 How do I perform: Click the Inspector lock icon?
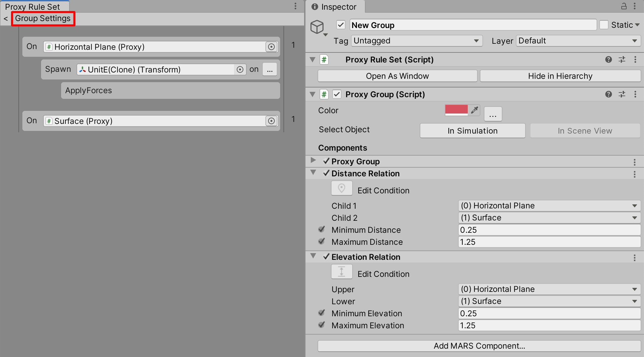point(624,6)
